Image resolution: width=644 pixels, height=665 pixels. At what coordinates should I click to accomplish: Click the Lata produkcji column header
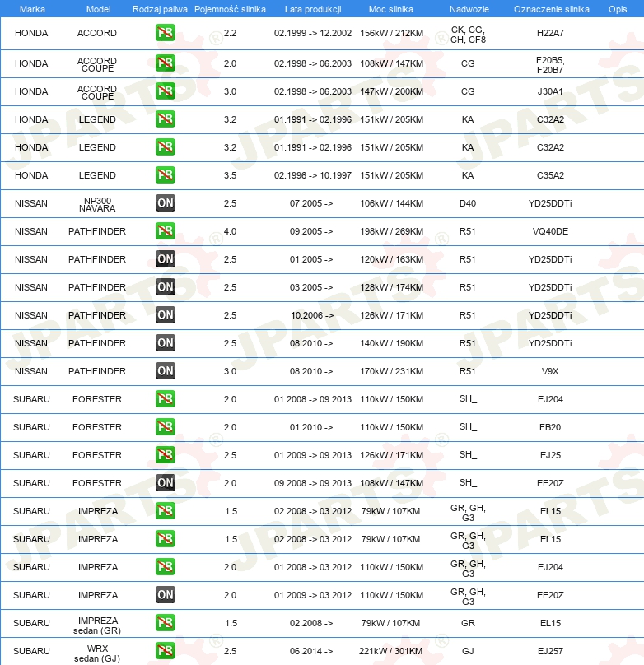pos(313,9)
